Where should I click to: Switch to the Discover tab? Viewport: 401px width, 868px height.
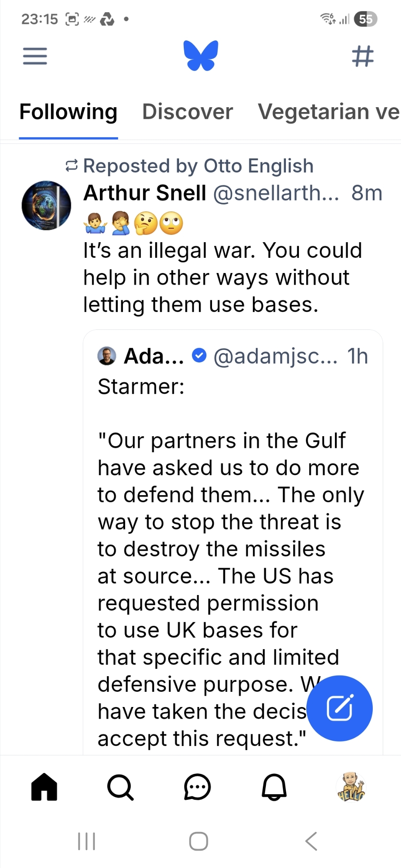(x=188, y=112)
